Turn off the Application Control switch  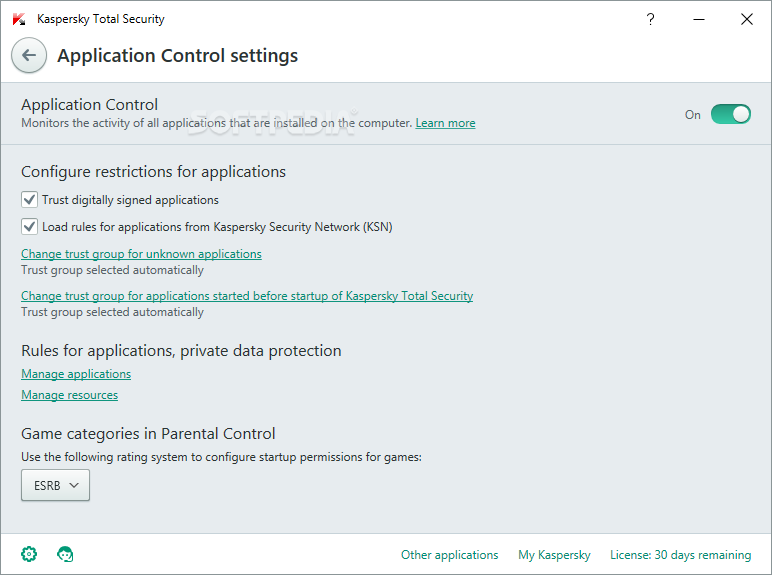(731, 114)
